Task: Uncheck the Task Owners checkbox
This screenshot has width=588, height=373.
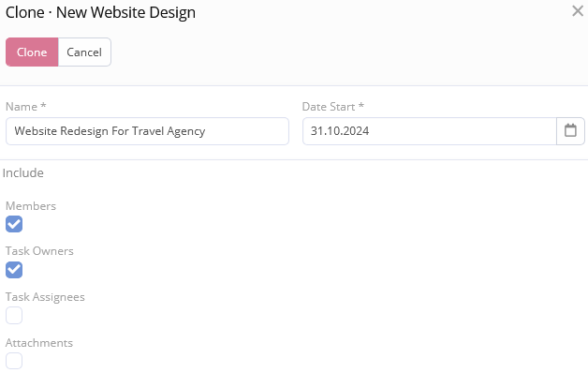Action: click(14, 270)
